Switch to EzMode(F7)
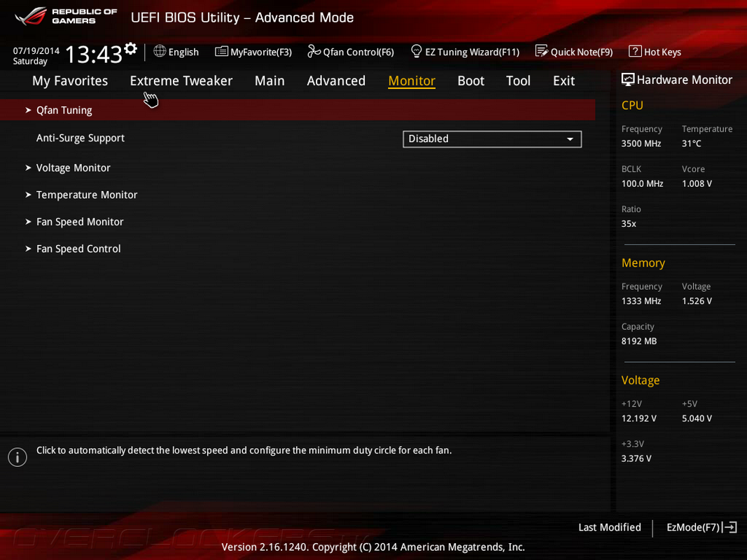This screenshot has height=560, width=747. click(701, 527)
